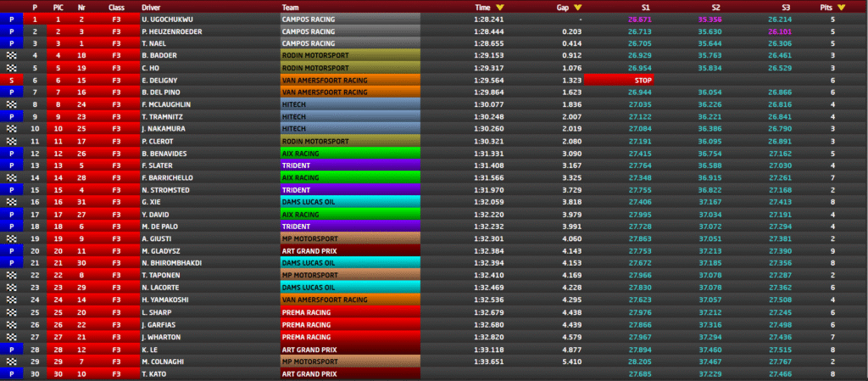Click the blue P icon in T. Kato's row
The width and height of the screenshot is (868, 381).
11,373
